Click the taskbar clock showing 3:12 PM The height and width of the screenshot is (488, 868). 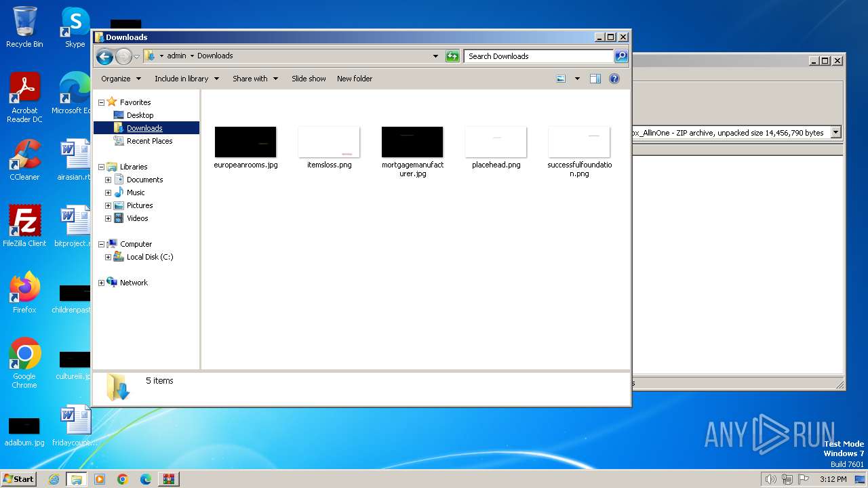coord(833,479)
